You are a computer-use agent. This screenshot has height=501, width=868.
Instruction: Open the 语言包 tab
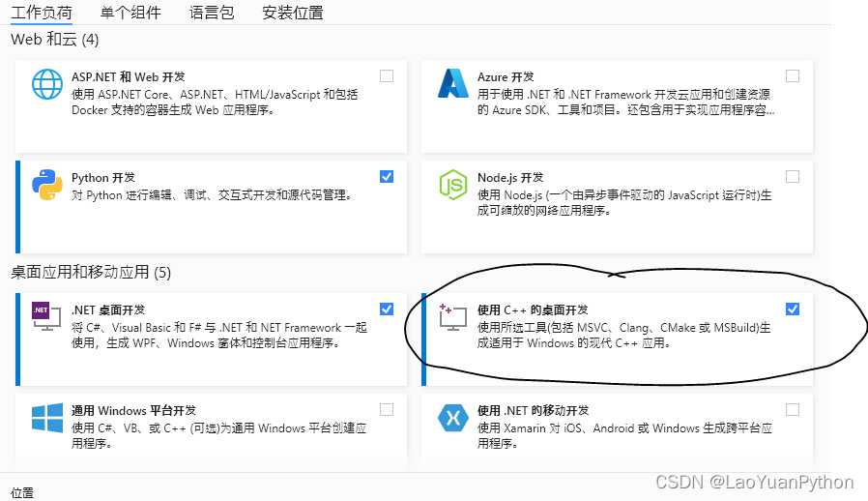pos(212,13)
